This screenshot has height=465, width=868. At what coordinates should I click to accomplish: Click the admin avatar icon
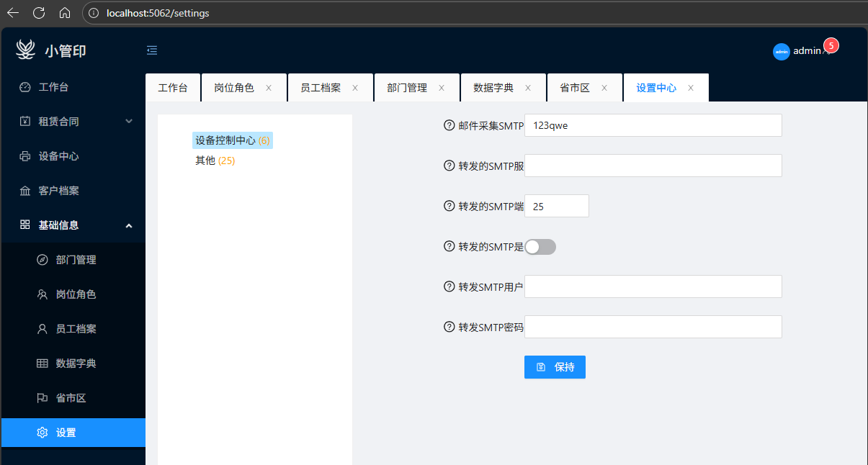(782, 52)
